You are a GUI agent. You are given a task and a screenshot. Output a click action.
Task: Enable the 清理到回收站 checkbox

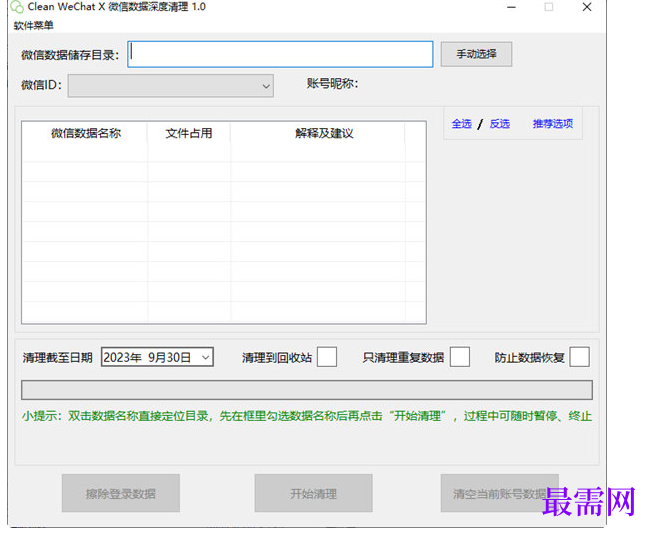point(327,357)
